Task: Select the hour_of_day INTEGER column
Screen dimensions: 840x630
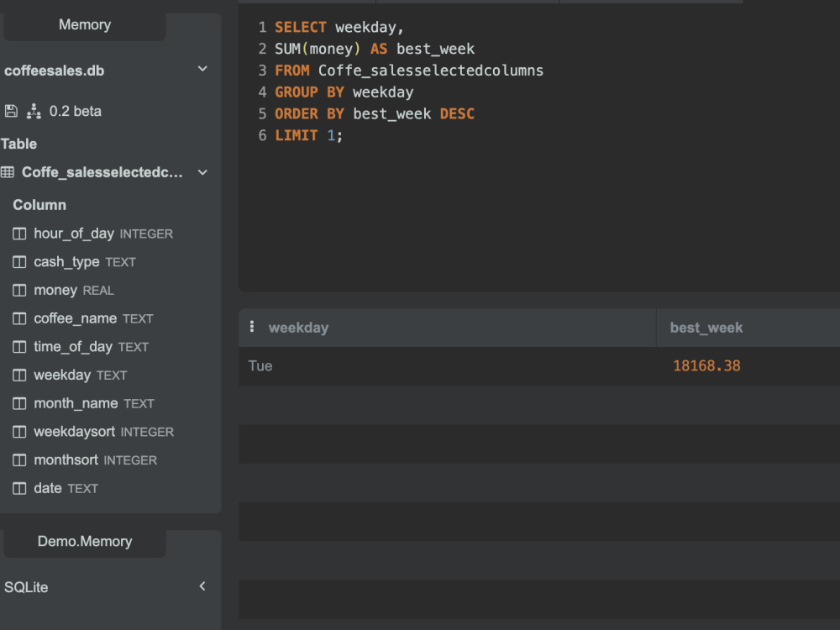Action: coord(103,234)
